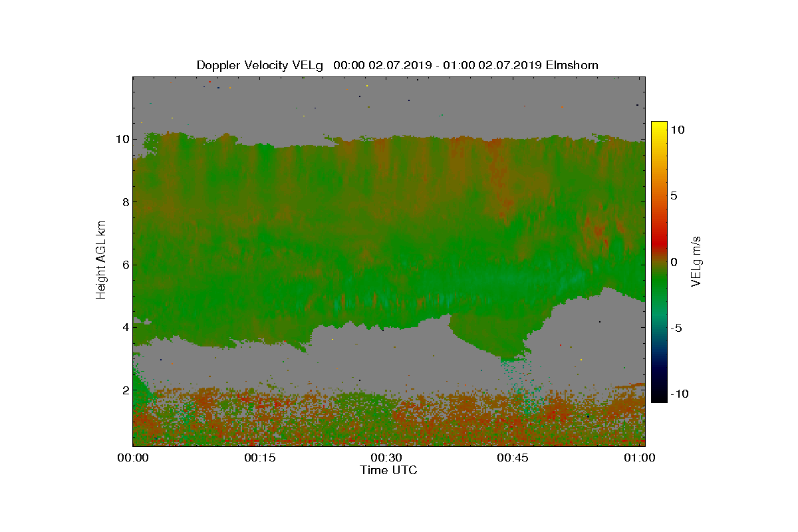Click the 'Height AGL km' axis label
This screenshot has height=532, width=798.
tap(101, 260)
